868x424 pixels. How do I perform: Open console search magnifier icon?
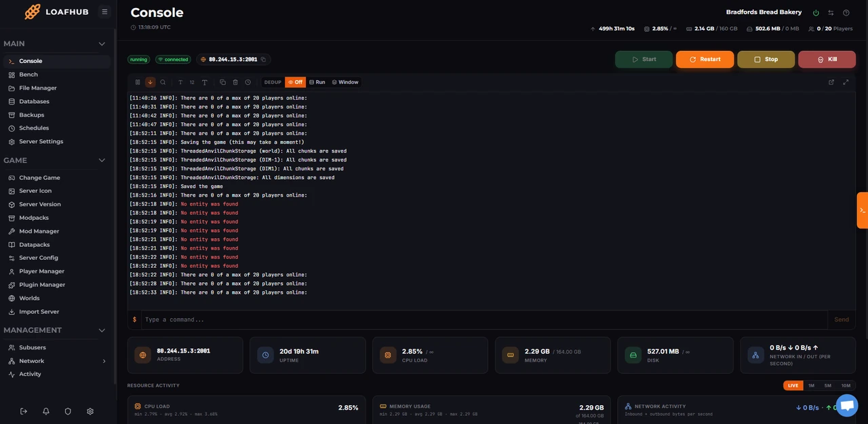[x=163, y=82]
